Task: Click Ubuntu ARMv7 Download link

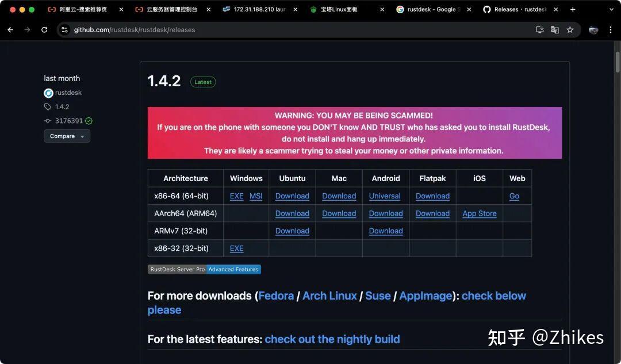Action: coord(292,231)
